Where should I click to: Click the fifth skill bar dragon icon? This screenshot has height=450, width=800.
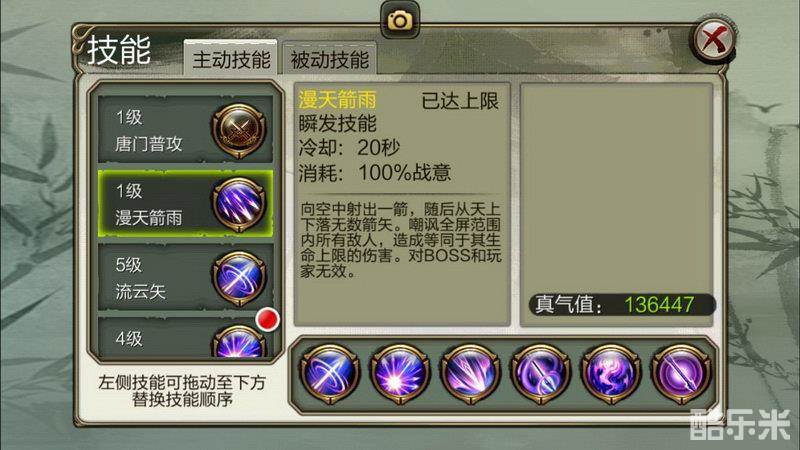611,374
